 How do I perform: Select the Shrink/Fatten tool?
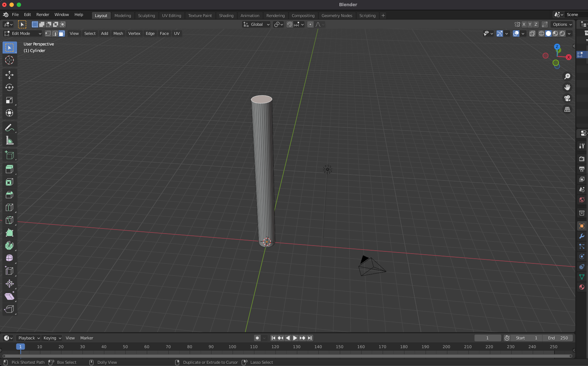point(9,283)
